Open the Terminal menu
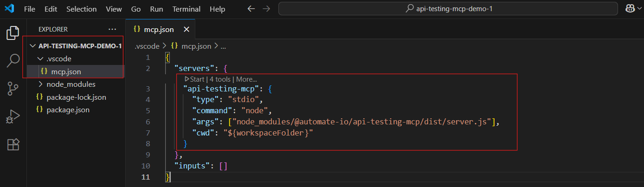644x187 pixels. [x=187, y=9]
